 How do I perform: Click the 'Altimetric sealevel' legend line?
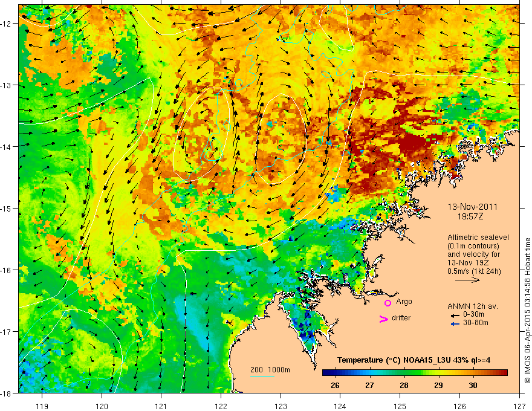478,238
